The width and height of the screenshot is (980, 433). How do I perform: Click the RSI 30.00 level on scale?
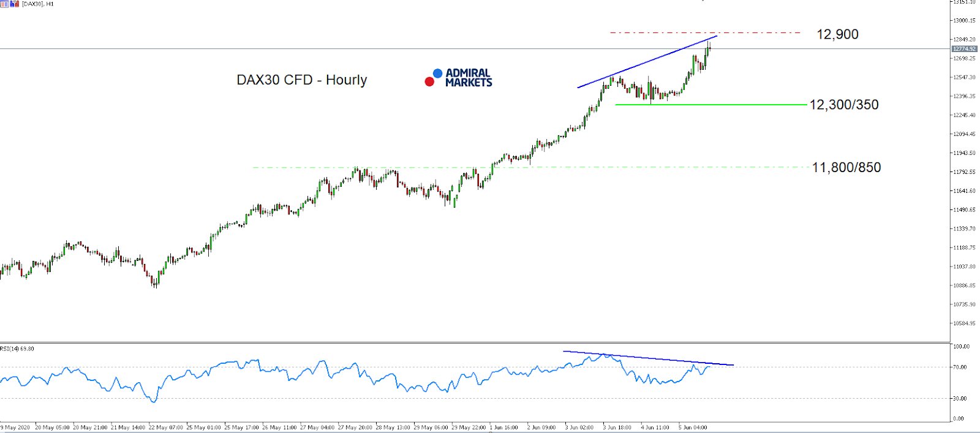tap(960, 398)
